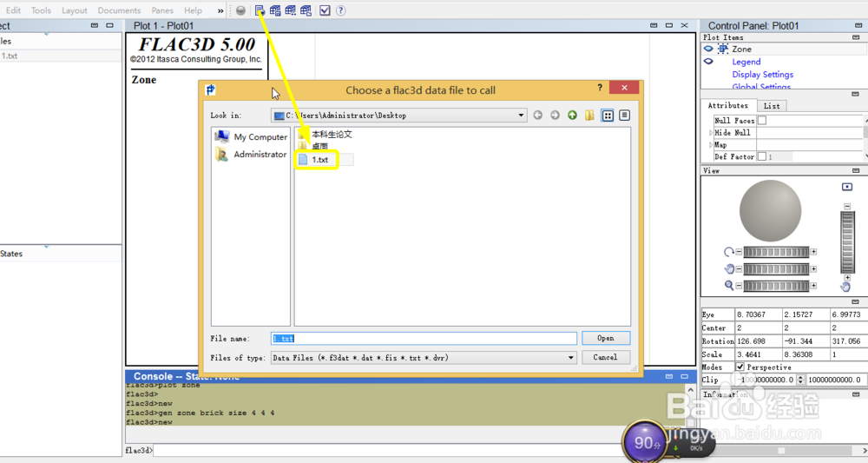Image resolution: width=868 pixels, height=463 pixels.
Task: Open the Panes menu
Action: [x=162, y=10]
